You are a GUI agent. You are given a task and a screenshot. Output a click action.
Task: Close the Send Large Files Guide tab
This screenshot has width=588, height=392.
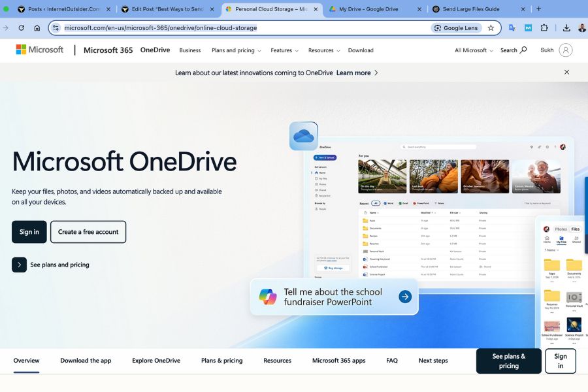coord(523,9)
